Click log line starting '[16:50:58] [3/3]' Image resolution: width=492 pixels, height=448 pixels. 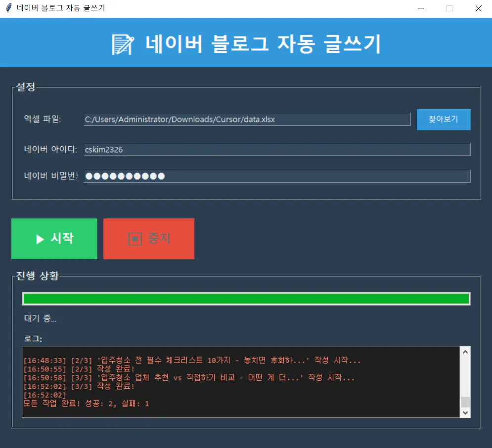[x=189, y=377]
